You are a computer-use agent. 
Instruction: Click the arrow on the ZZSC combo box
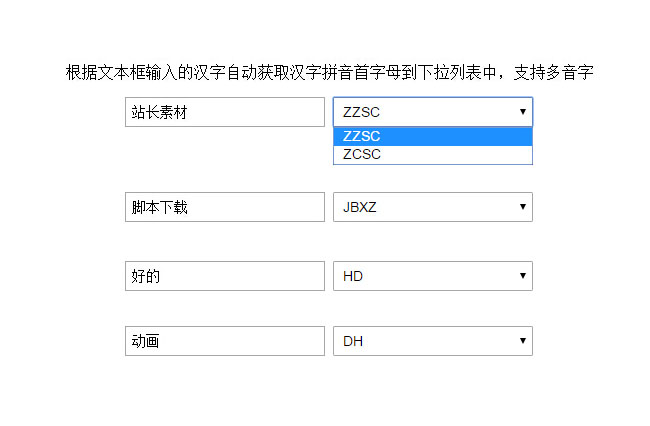click(x=522, y=112)
